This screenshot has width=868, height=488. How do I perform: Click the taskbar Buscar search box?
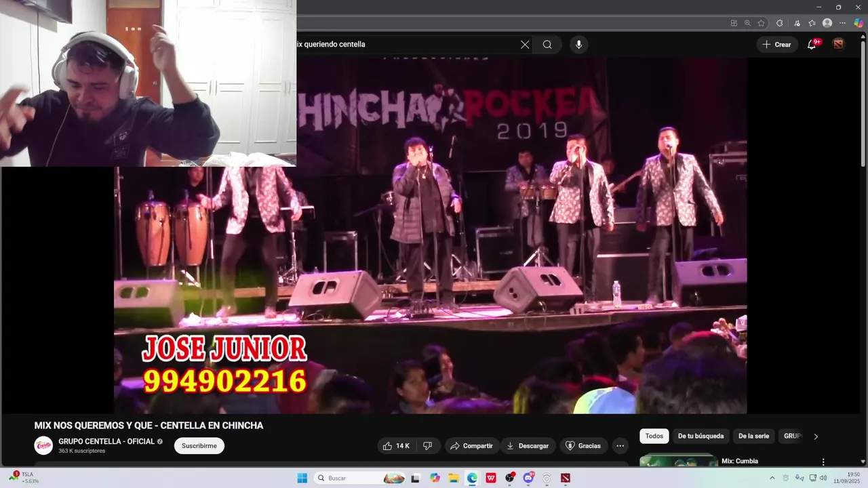pyautogui.click(x=361, y=478)
